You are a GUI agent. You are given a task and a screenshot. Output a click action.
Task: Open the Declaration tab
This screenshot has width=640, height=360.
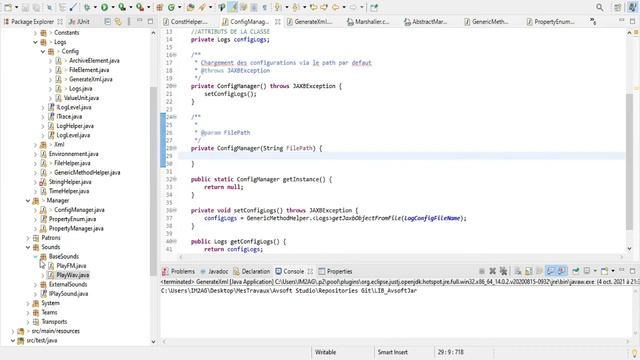(x=251, y=271)
